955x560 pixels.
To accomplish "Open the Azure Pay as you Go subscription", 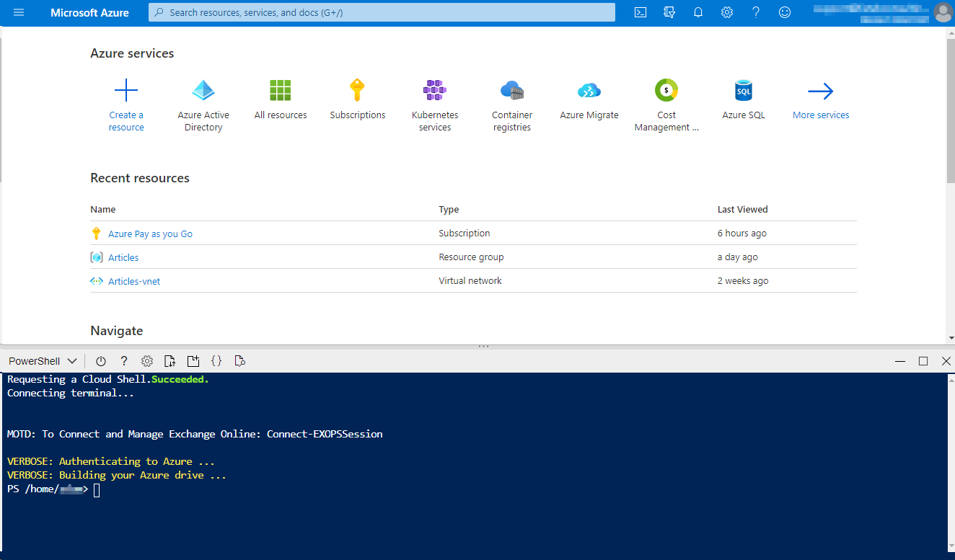I will coord(150,234).
